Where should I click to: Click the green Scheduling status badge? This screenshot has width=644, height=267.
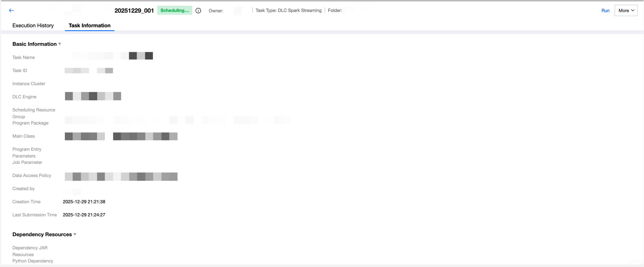(174, 10)
